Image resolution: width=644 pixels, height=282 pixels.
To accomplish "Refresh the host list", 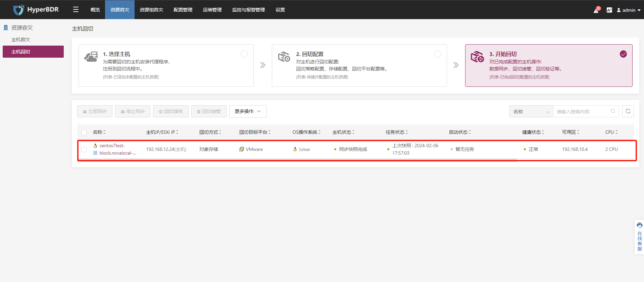I will (x=628, y=111).
